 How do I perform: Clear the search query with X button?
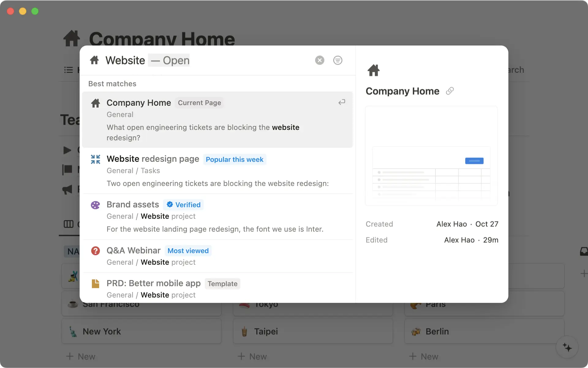click(x=319, y=60)
